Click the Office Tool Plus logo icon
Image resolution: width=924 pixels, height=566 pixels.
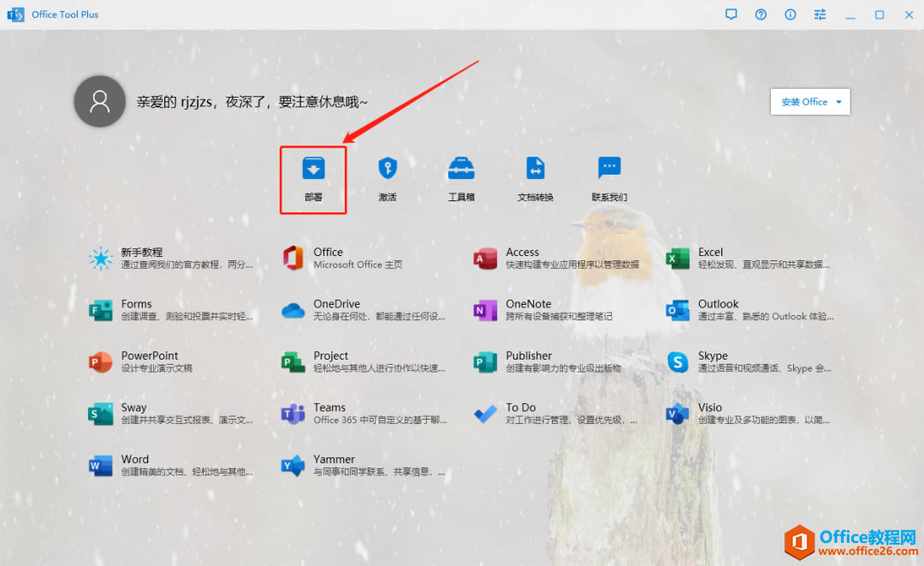click(16, 15)
